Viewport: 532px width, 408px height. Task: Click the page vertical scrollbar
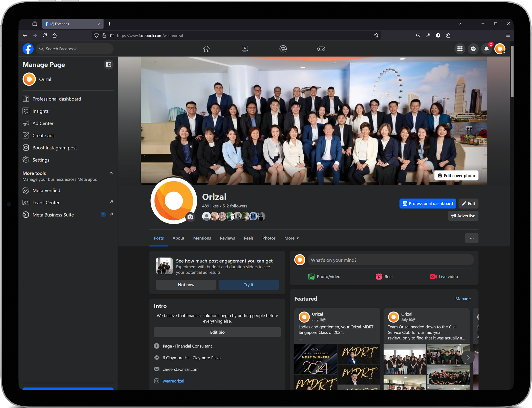coord(512,72)
